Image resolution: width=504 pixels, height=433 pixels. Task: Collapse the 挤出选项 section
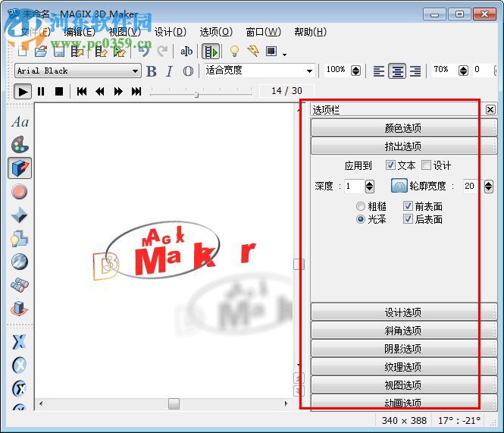[x=404, y=146]
